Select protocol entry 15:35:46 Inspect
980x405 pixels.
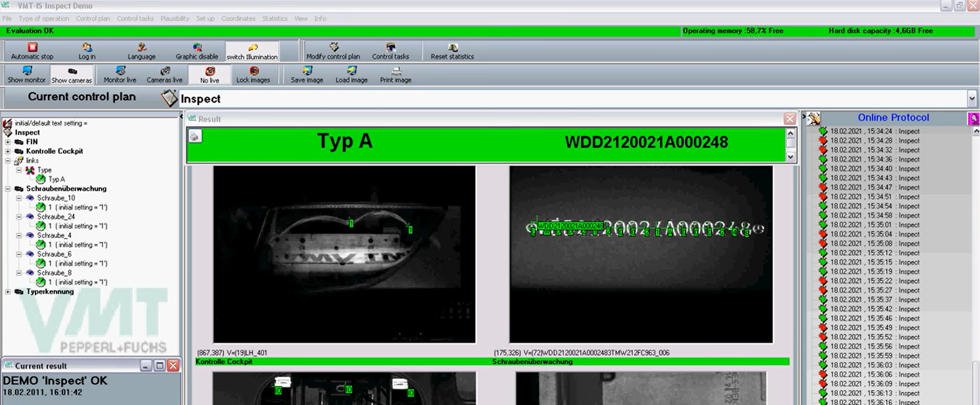pos(874,318)
